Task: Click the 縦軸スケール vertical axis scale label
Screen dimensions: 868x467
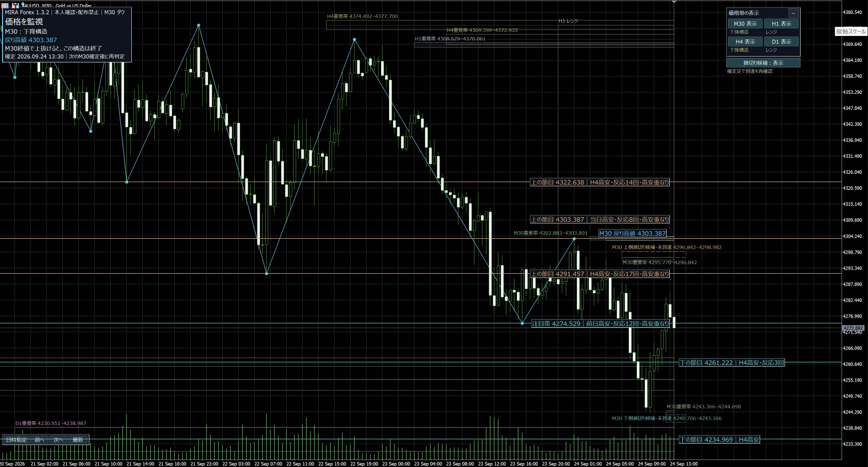Action: [x=851, y=31]
